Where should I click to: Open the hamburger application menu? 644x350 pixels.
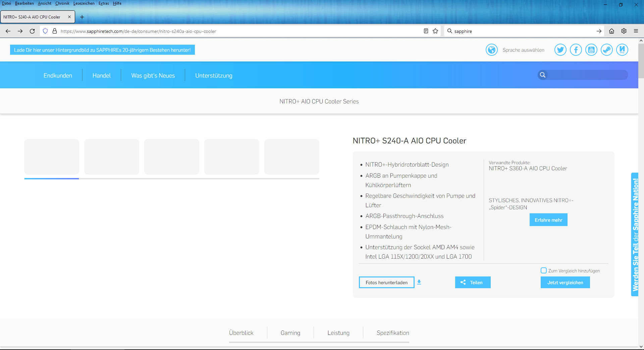click(x=636, y=31)
